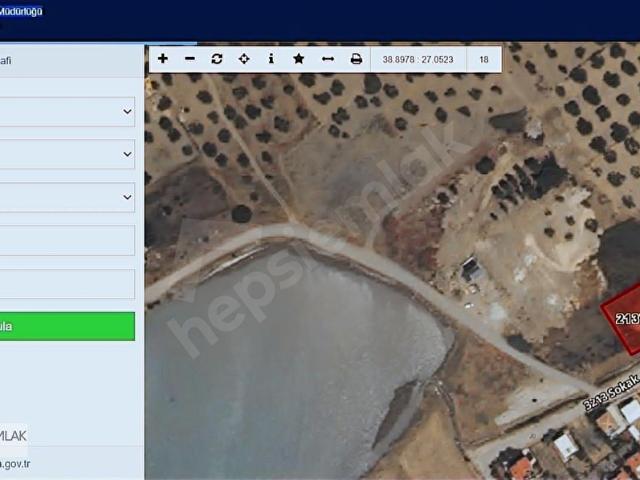Click the zoom level 18 indicator
The image size is (640, 480).
pos(484,60)
